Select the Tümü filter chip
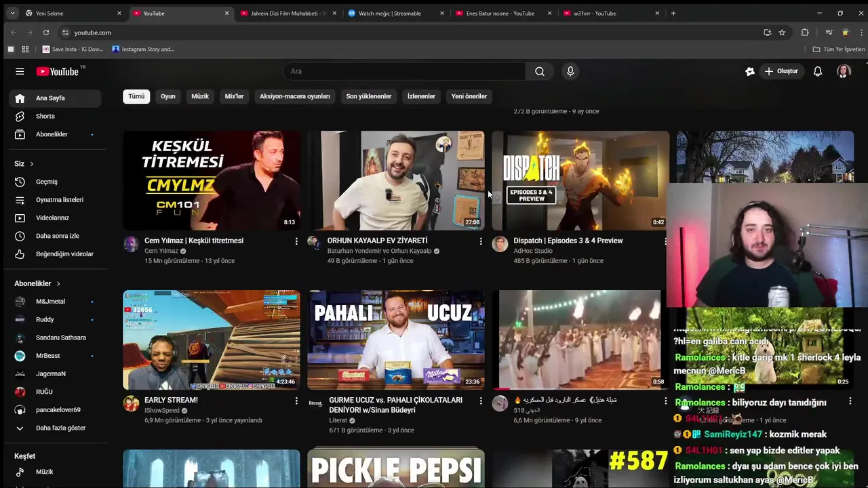The width and height of the screenshot is (868, 488). coord(136,96)
